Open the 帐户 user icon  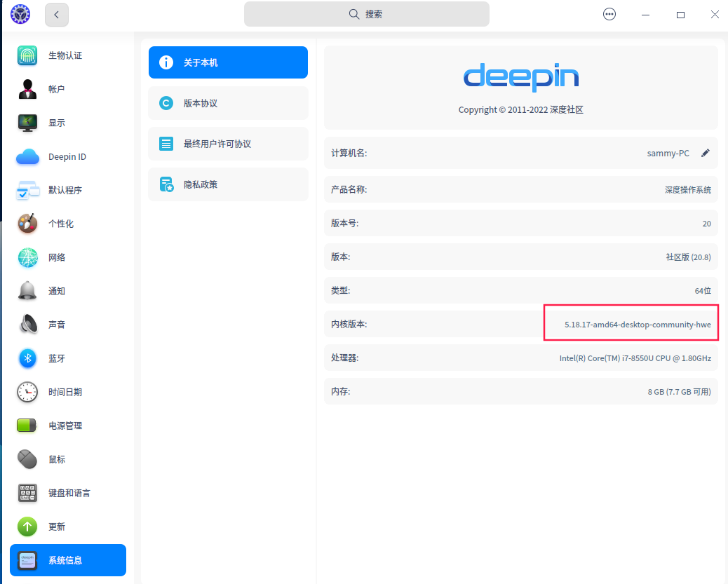[x=27, y=89]
